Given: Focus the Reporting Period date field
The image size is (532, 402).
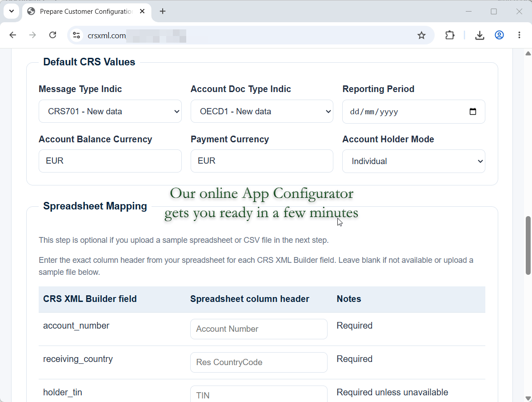Looking at the screenshot, I should tap(414, 112).
